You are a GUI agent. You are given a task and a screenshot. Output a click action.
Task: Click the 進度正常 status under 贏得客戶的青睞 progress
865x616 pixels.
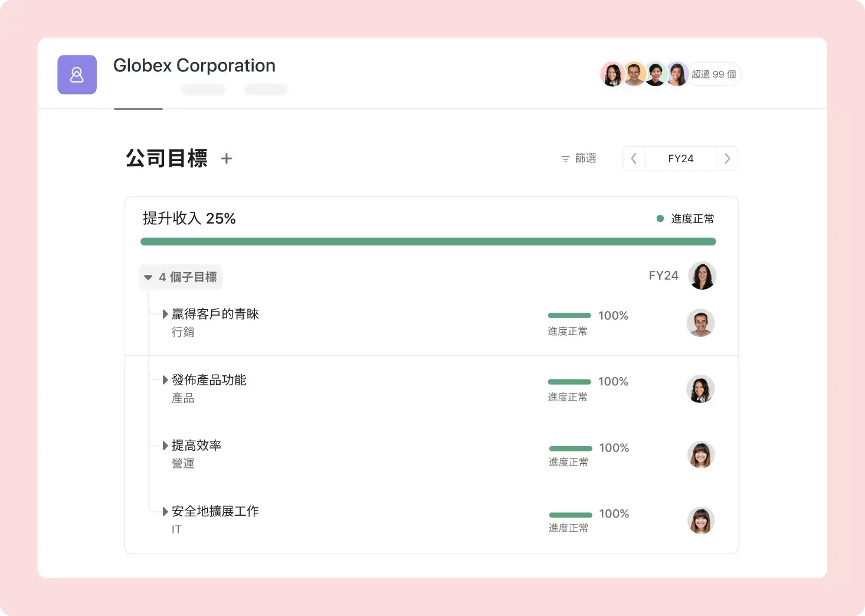[568, 332]
